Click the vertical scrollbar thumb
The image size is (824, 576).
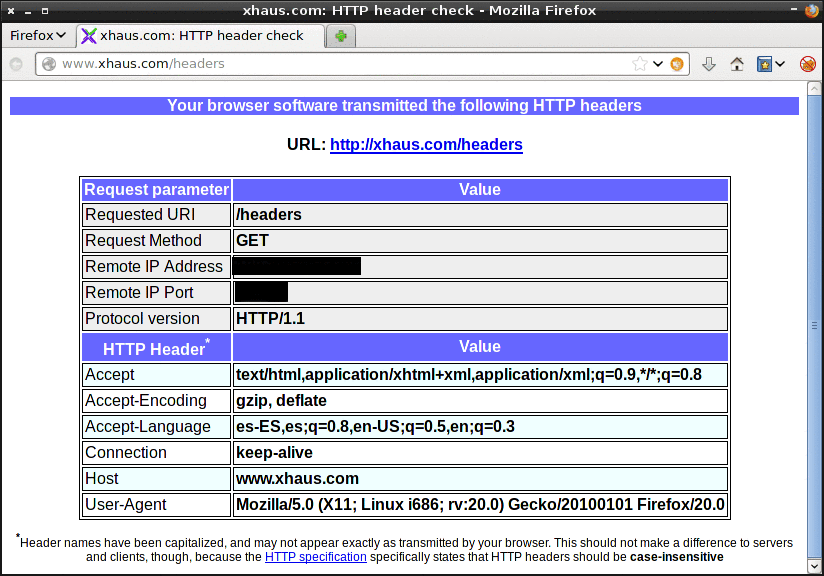[x=814, y=326]
